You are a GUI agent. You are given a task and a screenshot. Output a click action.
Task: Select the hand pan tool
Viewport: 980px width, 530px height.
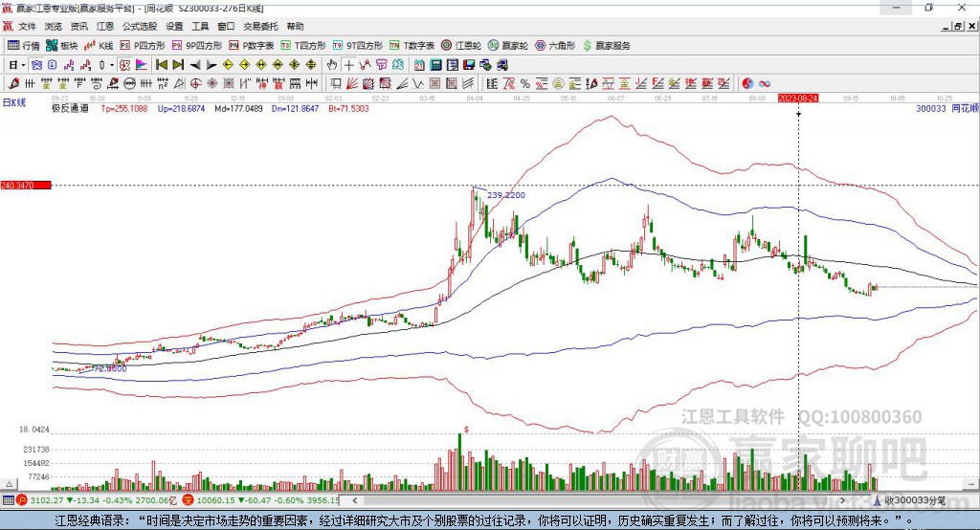pyautogui.click(x=332, y=65)
